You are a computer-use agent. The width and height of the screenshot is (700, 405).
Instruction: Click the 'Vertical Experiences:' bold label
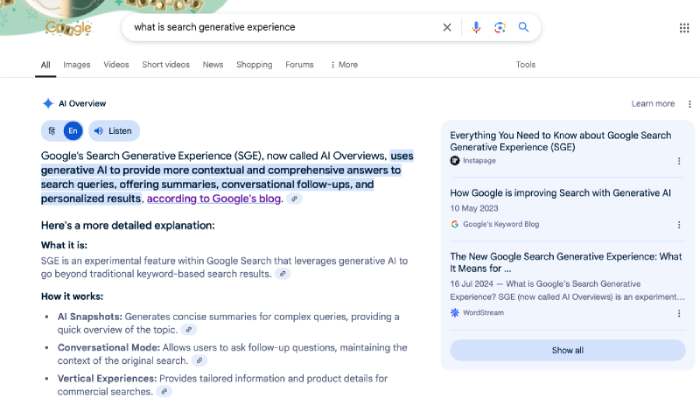pyautogui.click(x=107, y=378)
